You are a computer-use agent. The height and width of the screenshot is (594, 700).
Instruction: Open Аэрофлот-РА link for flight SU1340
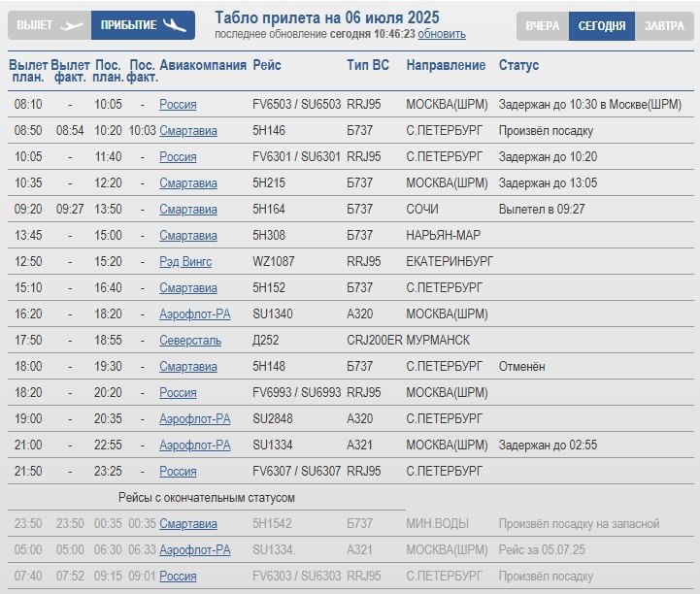point(194,314)
